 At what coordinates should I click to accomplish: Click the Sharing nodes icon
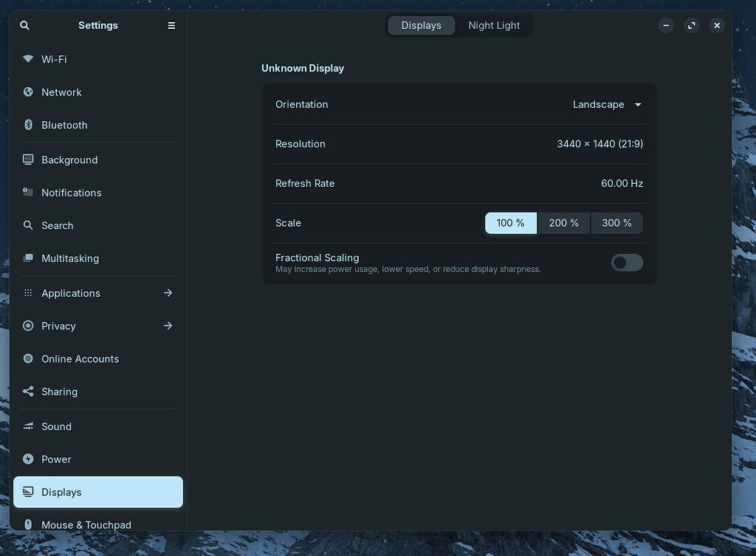(x=28, y=391)
